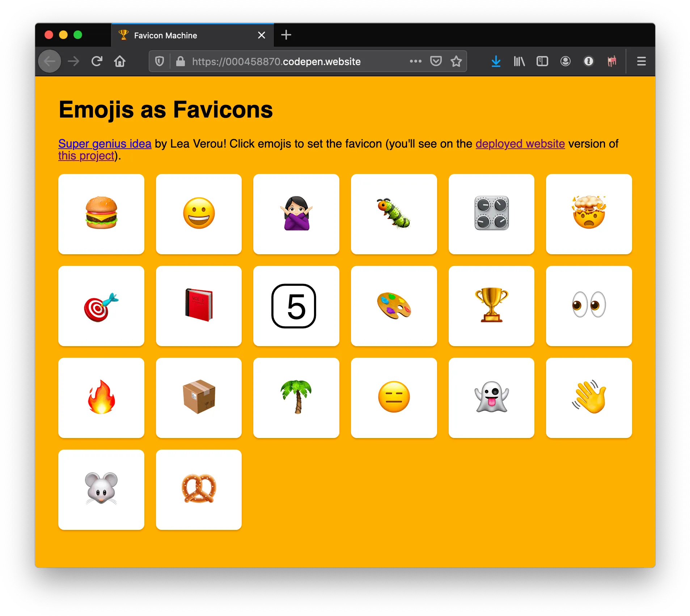Show downloads panel arrow
This screenshot has height=616, width=690.
pyautogui.click(x=496, y=61)
